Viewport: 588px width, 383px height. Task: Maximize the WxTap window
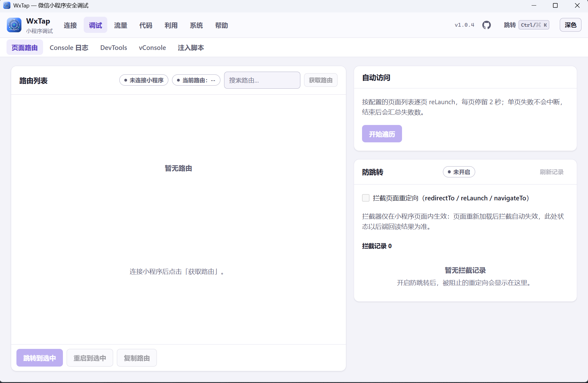(x=555, y=6)
